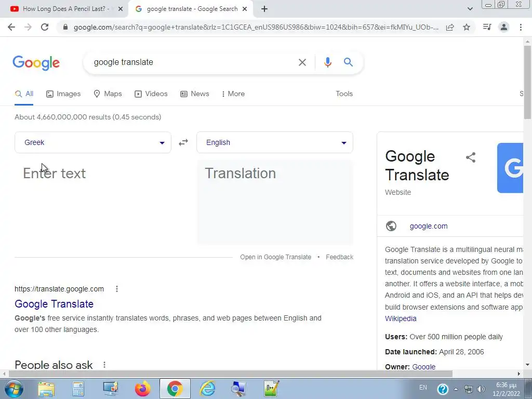
Task: Close the YouTube pencil tab
Action: click(x=121, y=9)
